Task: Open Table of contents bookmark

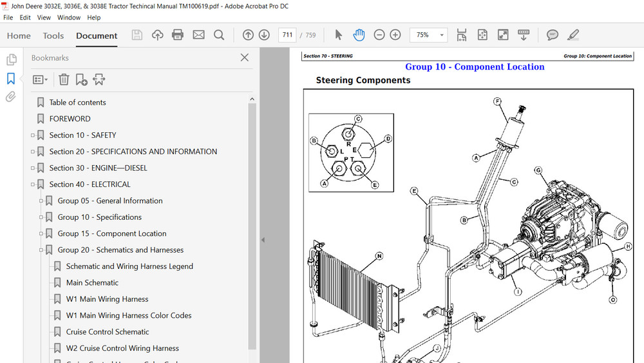Action: click(x=78, y=103)
